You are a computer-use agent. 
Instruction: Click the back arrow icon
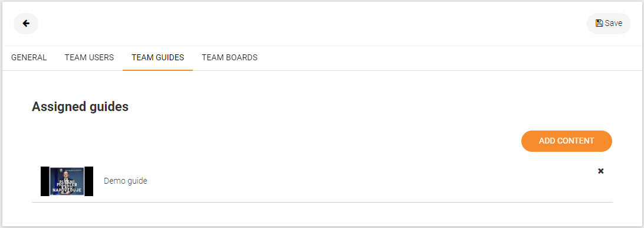pos(26,24)
